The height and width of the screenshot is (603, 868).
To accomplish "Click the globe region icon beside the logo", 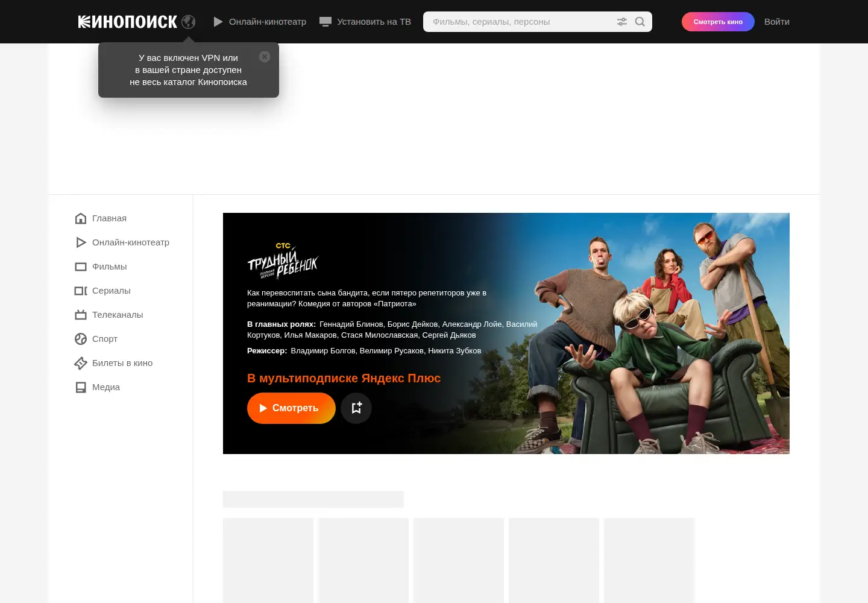I will tap(189, 22).
